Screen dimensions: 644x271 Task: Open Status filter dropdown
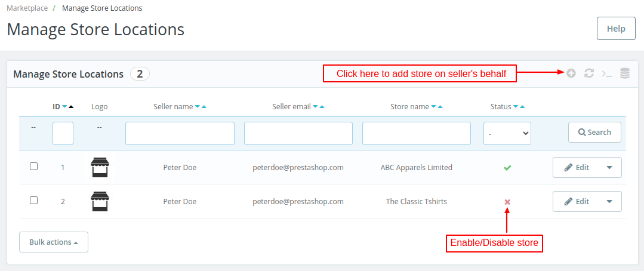pos(507,134)
